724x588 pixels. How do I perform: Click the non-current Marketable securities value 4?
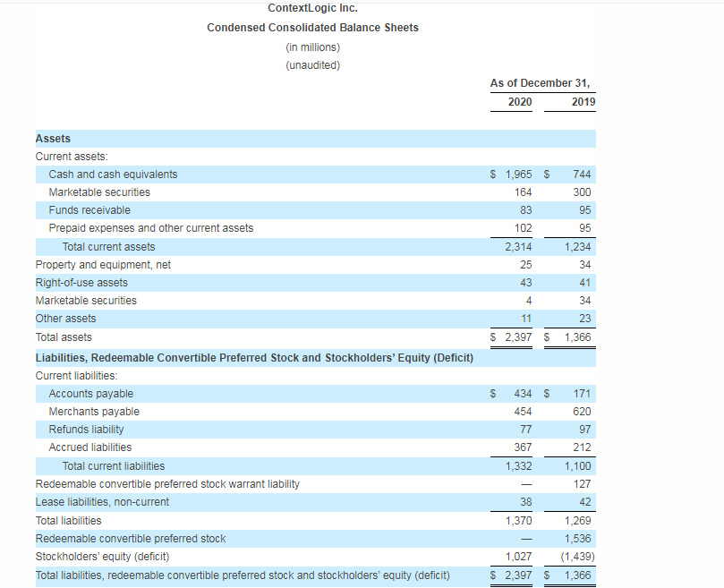529,301
